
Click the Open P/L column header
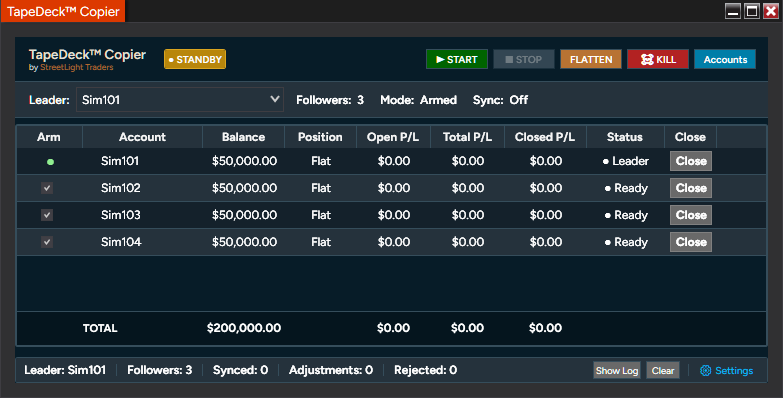tap(393, 137)
